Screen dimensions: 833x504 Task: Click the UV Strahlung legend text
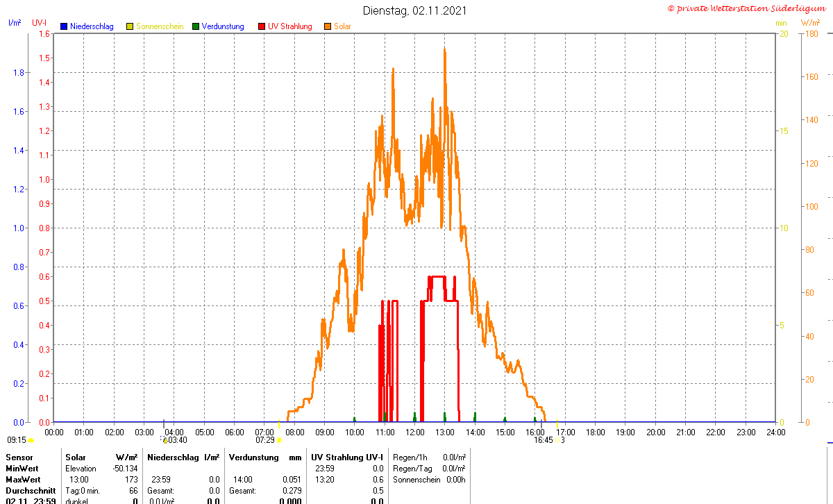point(290,26)
